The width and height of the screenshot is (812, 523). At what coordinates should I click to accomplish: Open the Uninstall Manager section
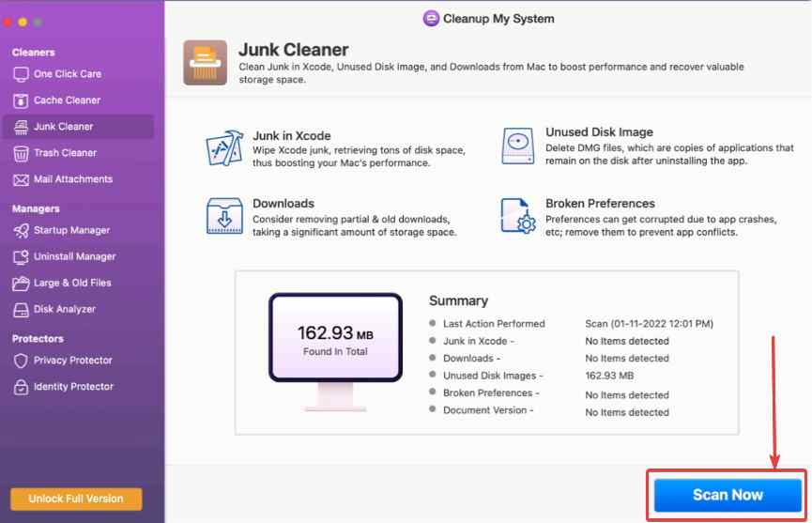[74, 256]
